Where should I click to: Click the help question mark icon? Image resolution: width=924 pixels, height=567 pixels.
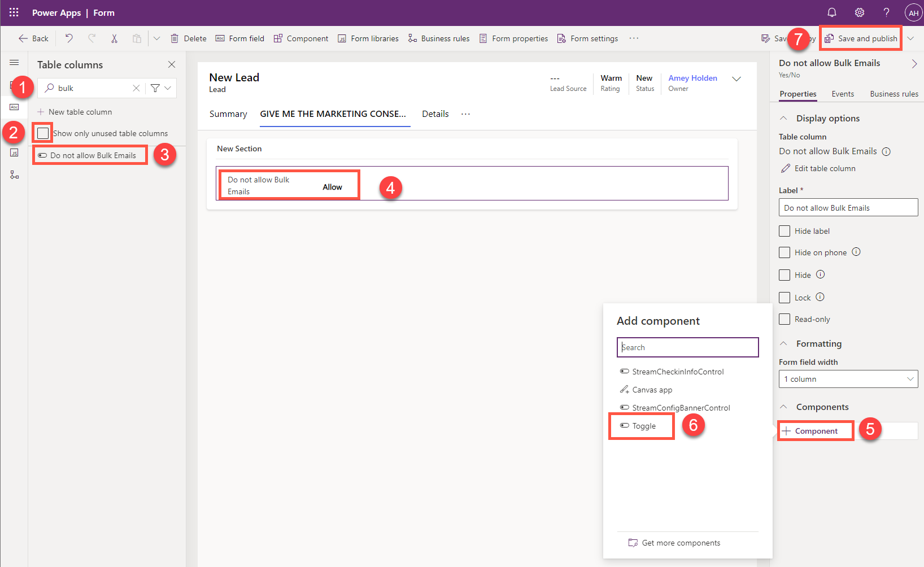(x=886, y=12)
